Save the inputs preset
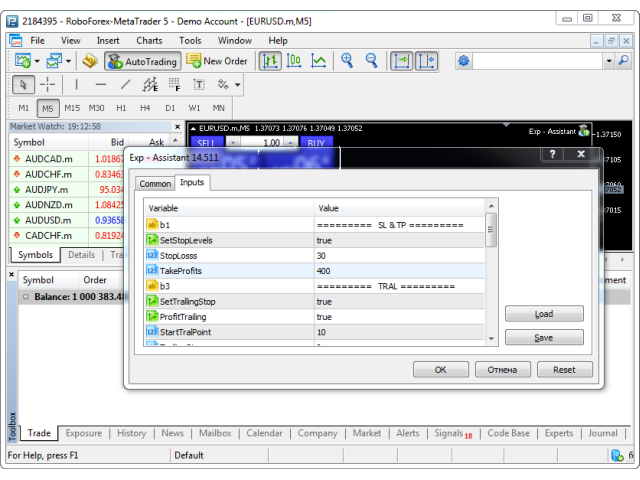640x480 pixels. pyautogui.click(x=544, y=338)
